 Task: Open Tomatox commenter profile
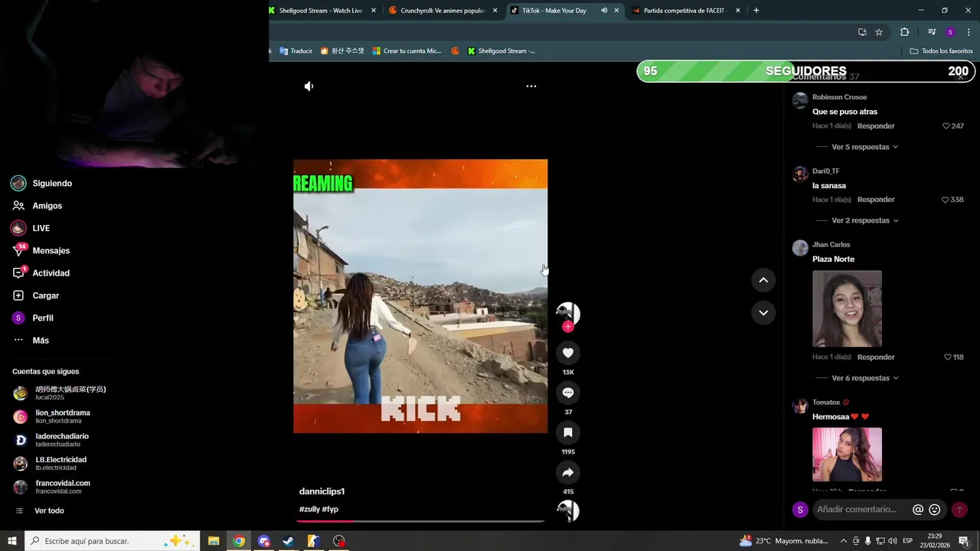coord(826,403)
